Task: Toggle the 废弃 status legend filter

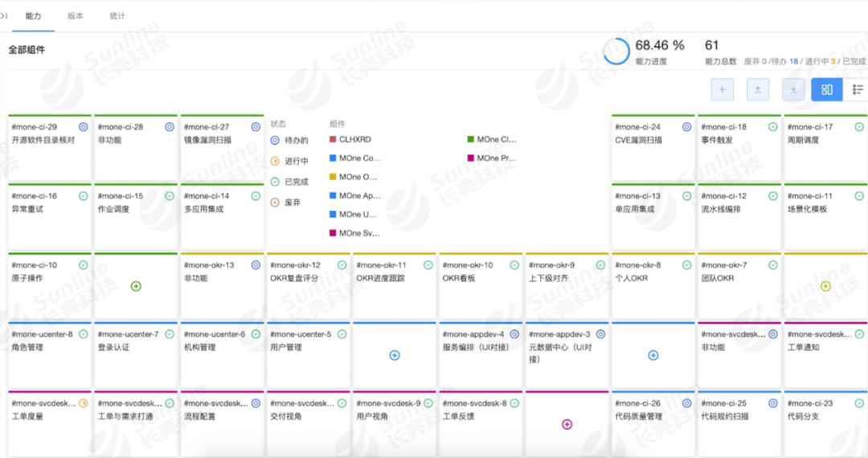Action: (x=285, y=202)
